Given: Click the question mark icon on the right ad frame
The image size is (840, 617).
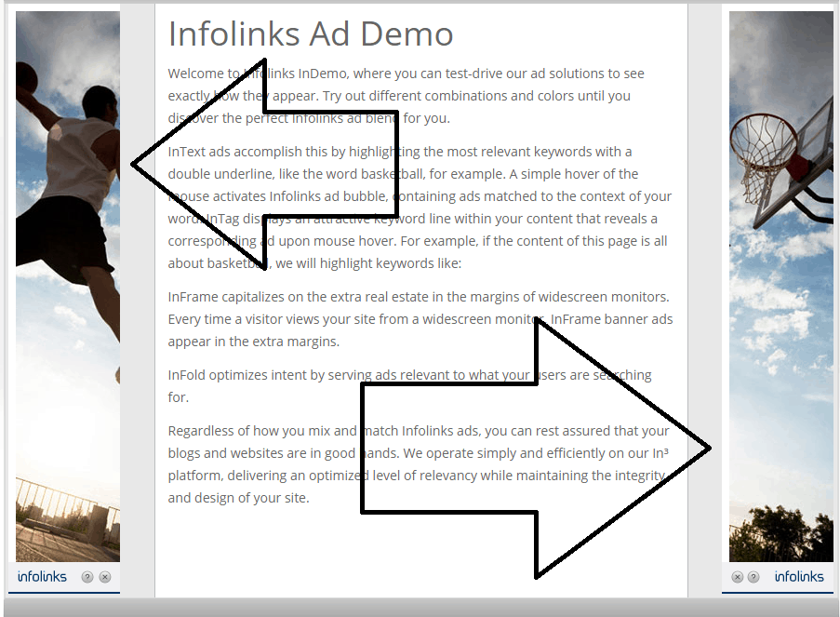Looking at the screenshot, I should [753, 576].
